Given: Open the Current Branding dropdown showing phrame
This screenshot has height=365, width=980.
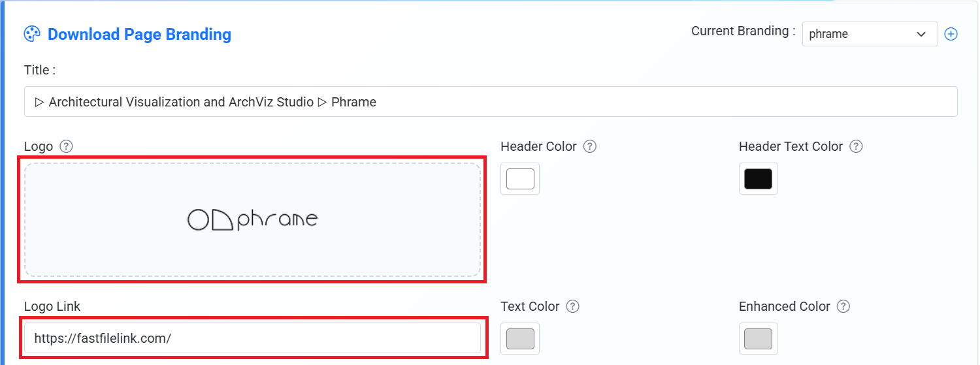Looking at the screenshot, I should pos(870,34).
